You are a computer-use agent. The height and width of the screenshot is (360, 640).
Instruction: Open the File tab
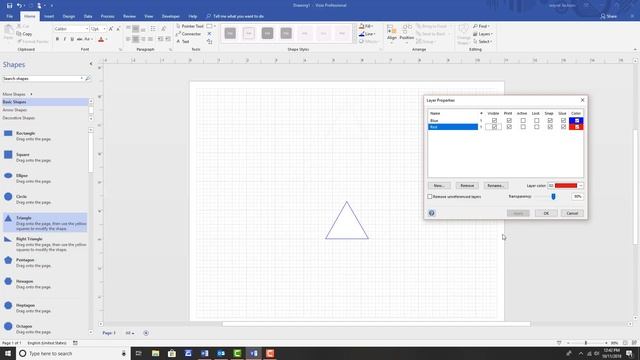click(9, 16)
